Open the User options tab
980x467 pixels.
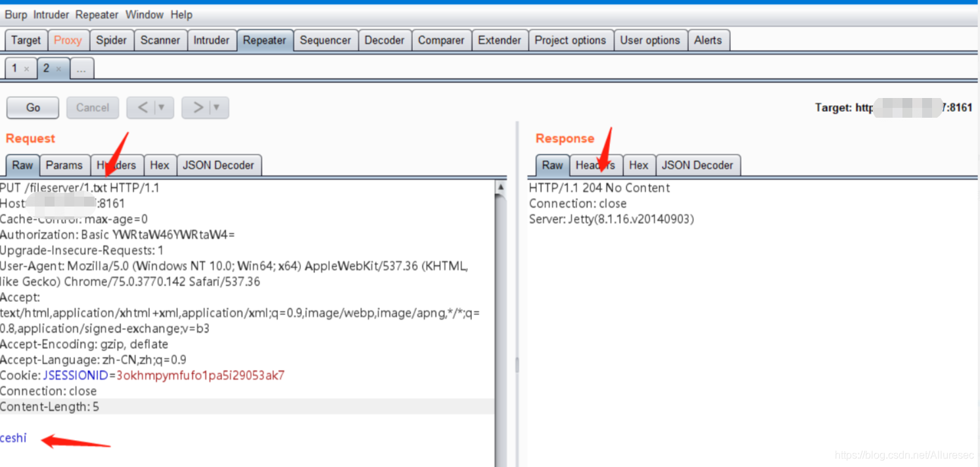pyautogui.click(x=650, y=40)
